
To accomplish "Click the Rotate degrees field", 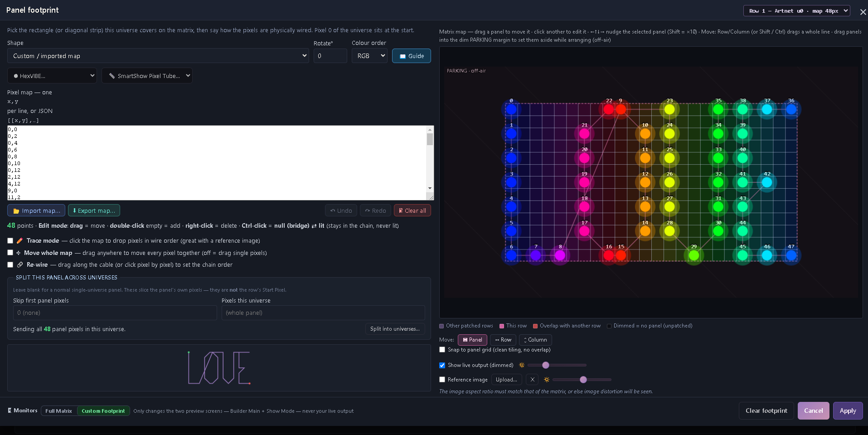I will (x=330, y=56).
